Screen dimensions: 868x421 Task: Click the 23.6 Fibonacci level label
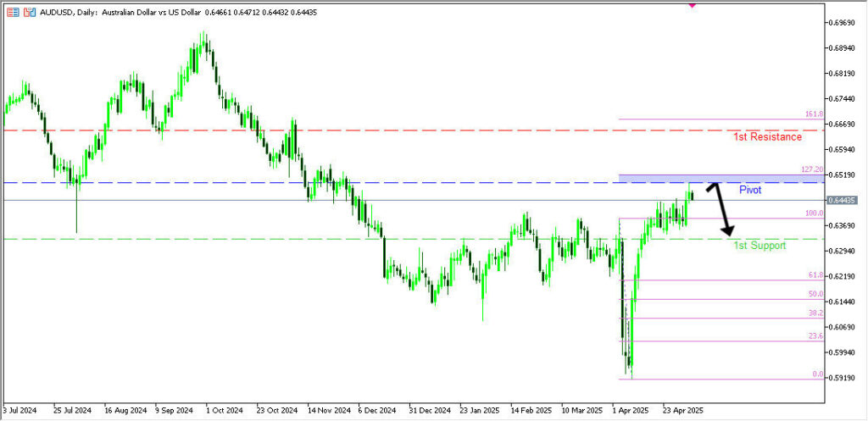(815, 336)
